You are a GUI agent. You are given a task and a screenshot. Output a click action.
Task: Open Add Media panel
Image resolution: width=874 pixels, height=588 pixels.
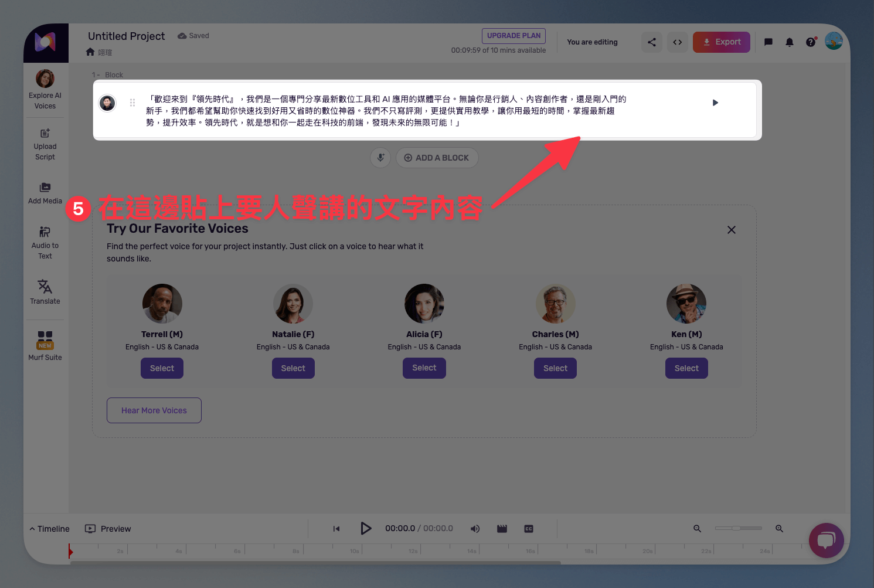coord(45,193)
